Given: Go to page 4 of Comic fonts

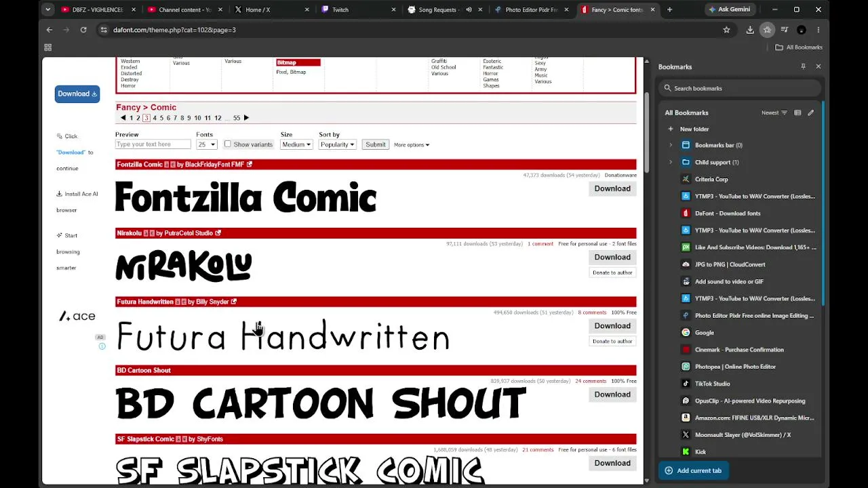Looking at the screenshot, I should tap(155, 118).
